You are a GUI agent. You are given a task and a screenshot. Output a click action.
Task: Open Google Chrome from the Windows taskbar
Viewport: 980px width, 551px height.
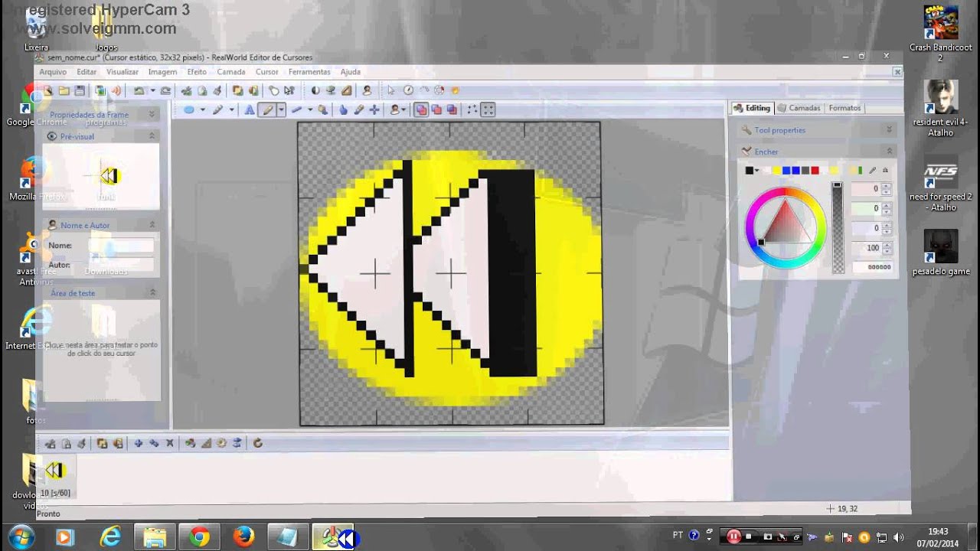199,537
